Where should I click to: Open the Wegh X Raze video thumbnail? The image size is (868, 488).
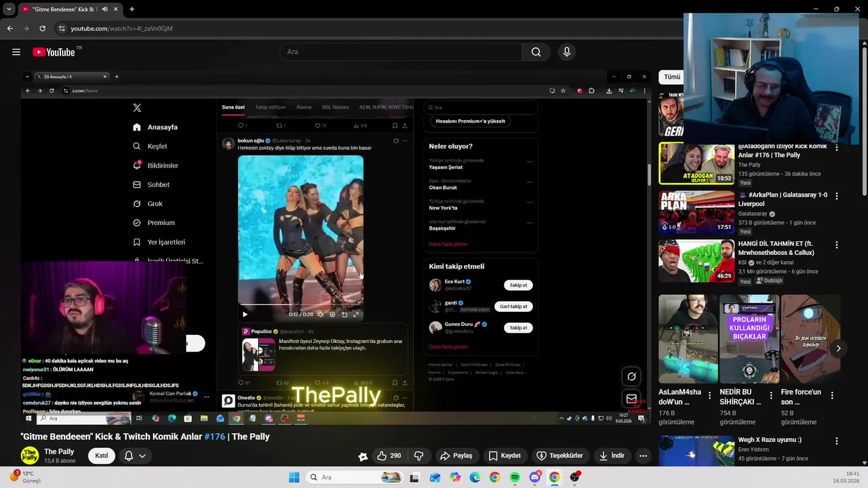pos(696,451)
